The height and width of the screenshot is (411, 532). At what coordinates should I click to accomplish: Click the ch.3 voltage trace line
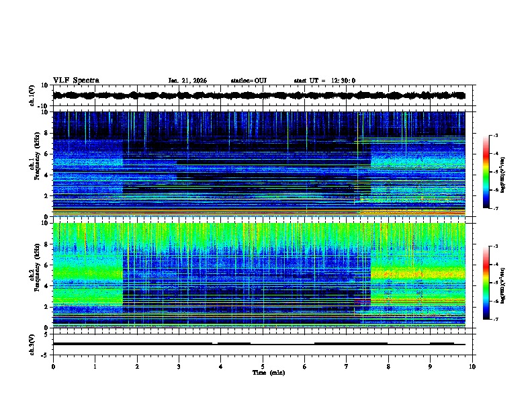click(x=259, y=344)
